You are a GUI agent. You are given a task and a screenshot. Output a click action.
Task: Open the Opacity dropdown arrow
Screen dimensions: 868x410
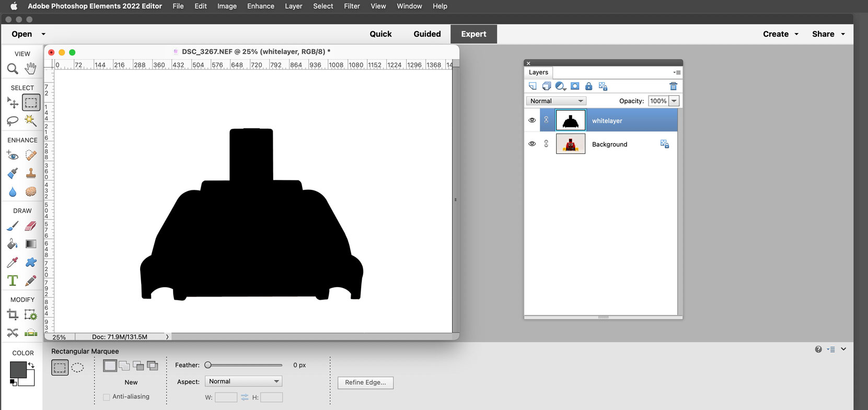coord(674,101)
